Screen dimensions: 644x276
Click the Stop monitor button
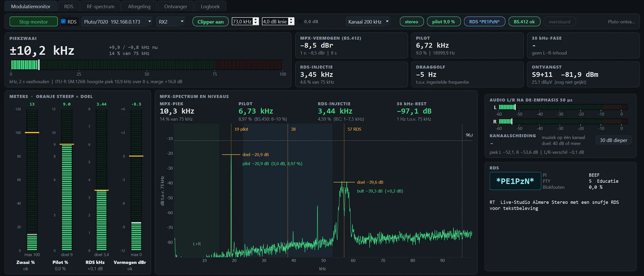33,22
